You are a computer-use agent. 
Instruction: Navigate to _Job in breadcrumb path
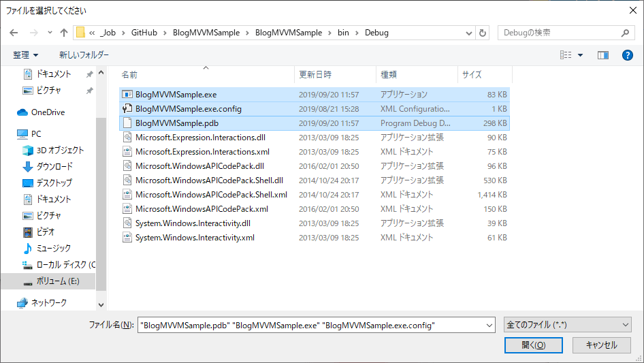(108, 33)
